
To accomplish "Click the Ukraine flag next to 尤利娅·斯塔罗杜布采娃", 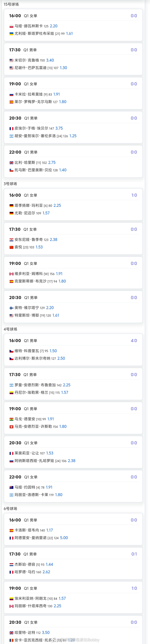I will pos(11,34).
